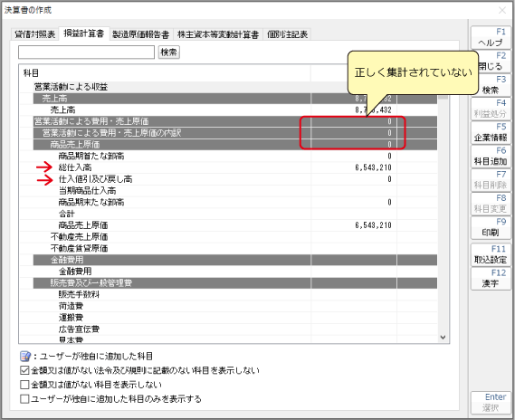Viewport: 515px width, 420px height.
Task: Click the 検索 button beside the search box
Action: 169,52
